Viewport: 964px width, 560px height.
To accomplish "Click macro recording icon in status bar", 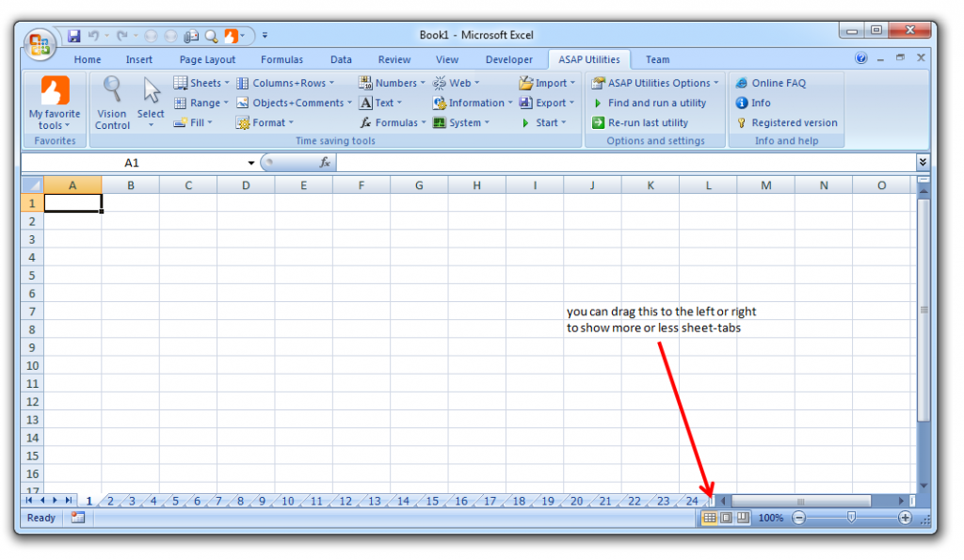I will 78,519.
